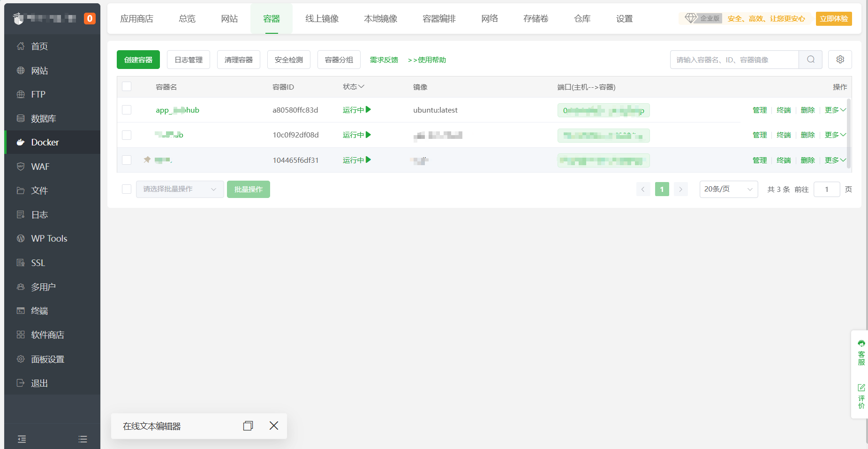This screenshot has height=449, width=868.
Task: Click the container search input field
Action: (x=734, y=60)
